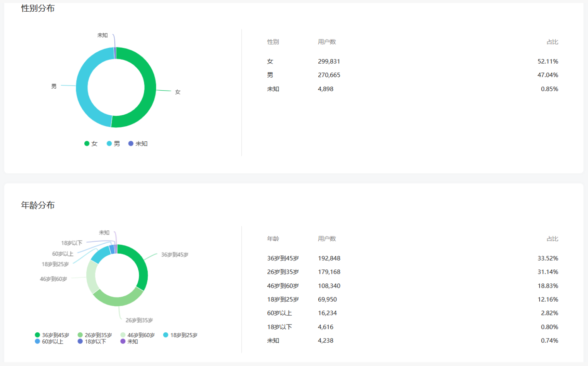The image size is (588, 366).
Task: Toggle 未知 legend entry below gender donut
Action: point(138,144)
